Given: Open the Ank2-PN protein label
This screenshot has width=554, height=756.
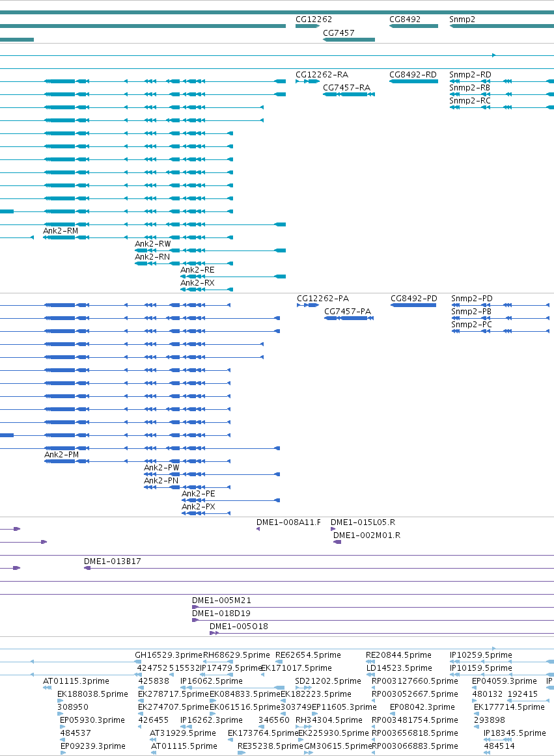Looking at the screenshot, I should (161, 481).
